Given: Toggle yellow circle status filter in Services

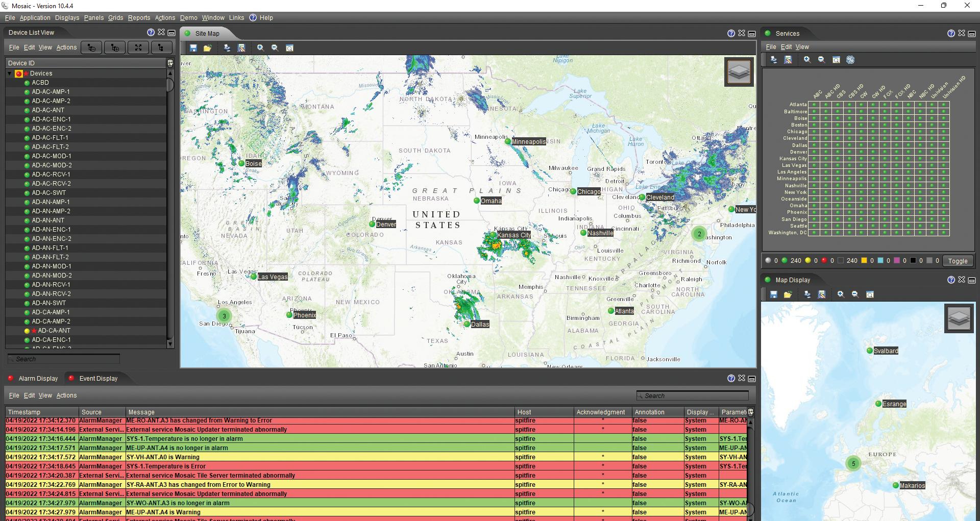Looking at the screenshot, I should click(x=808, y=260).
